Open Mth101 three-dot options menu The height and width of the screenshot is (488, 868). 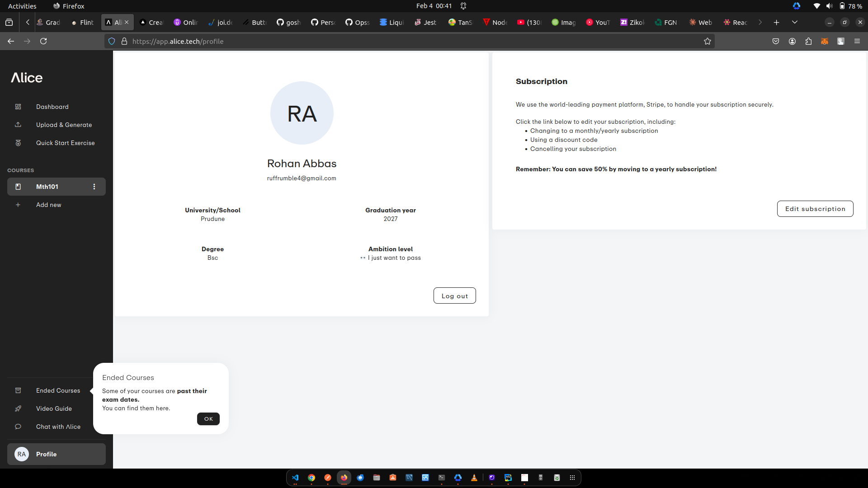click(94, 187)
